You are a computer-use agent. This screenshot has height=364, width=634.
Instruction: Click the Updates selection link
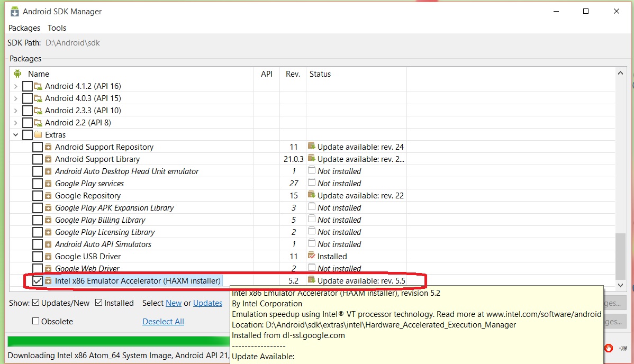point(207,303)
